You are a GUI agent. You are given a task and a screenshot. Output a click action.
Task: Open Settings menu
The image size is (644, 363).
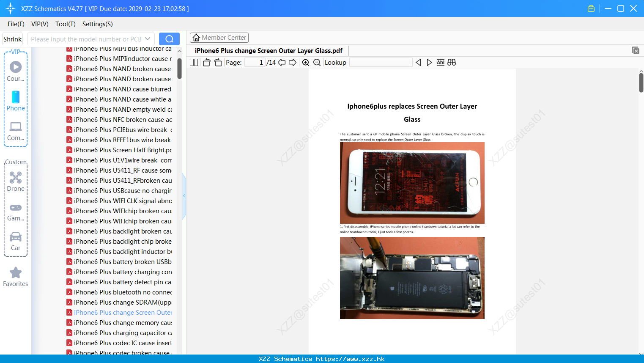(x=98, y=24)
